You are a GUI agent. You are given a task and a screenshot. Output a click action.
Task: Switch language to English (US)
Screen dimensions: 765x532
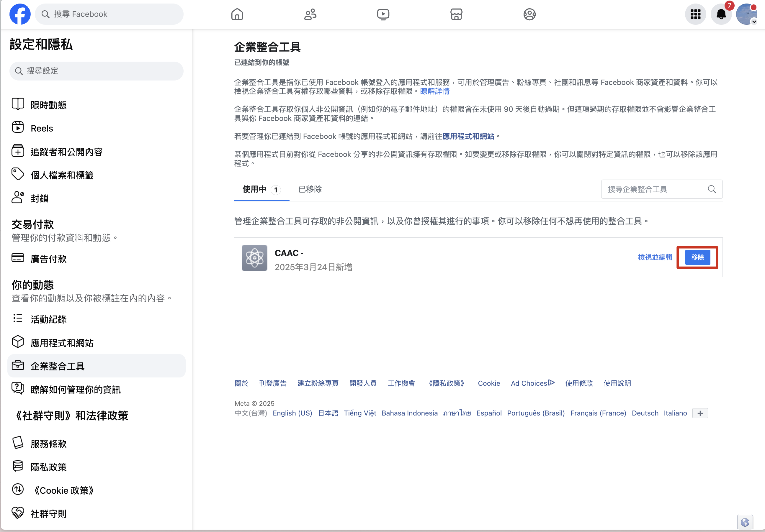[x=292, y=413]
